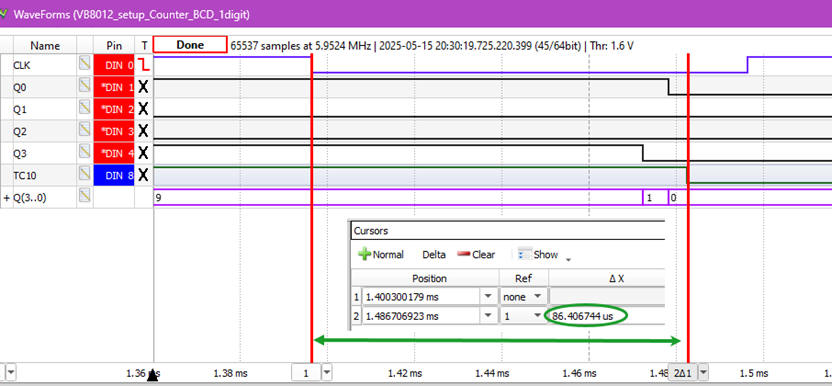Toggle the Q0 trigger condition X
The image size is (832, 386).
click(143, 87)
